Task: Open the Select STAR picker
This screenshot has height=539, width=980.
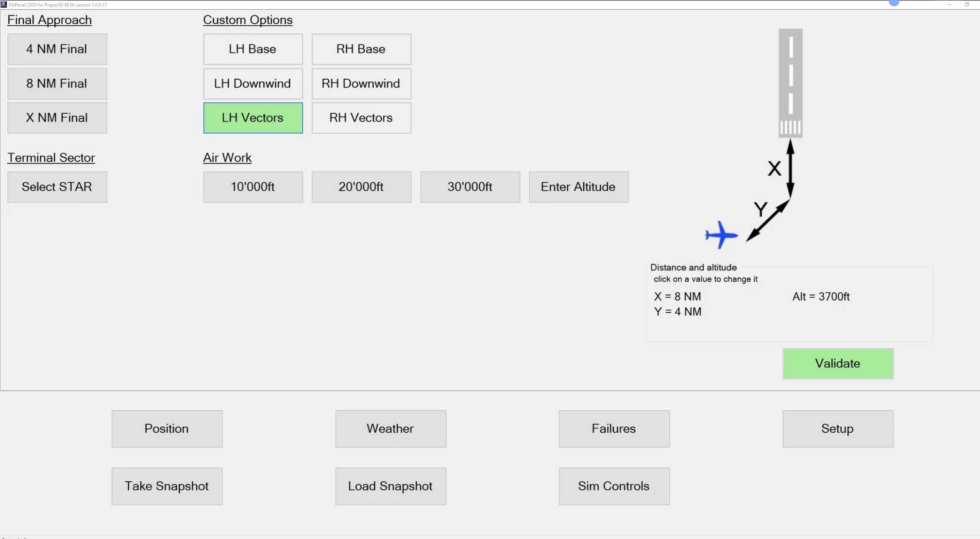Action: 57,187
